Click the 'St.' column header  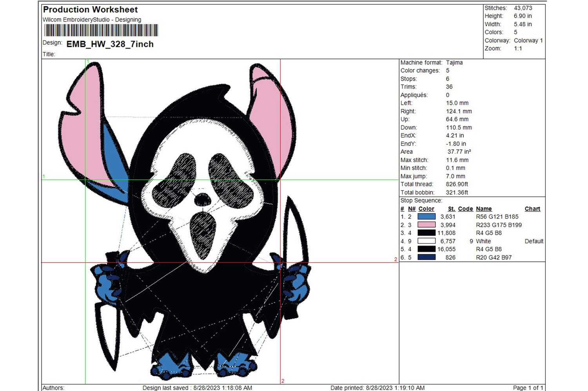452,209
